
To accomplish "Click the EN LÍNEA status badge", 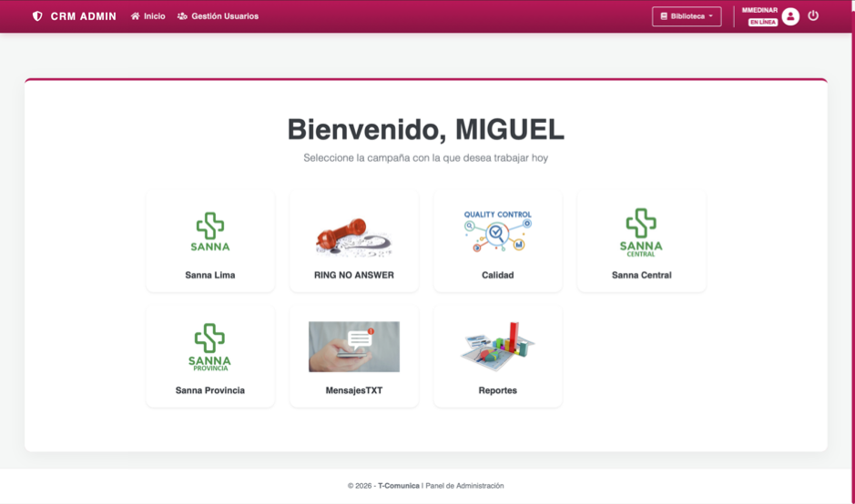I will click(762, 23).
